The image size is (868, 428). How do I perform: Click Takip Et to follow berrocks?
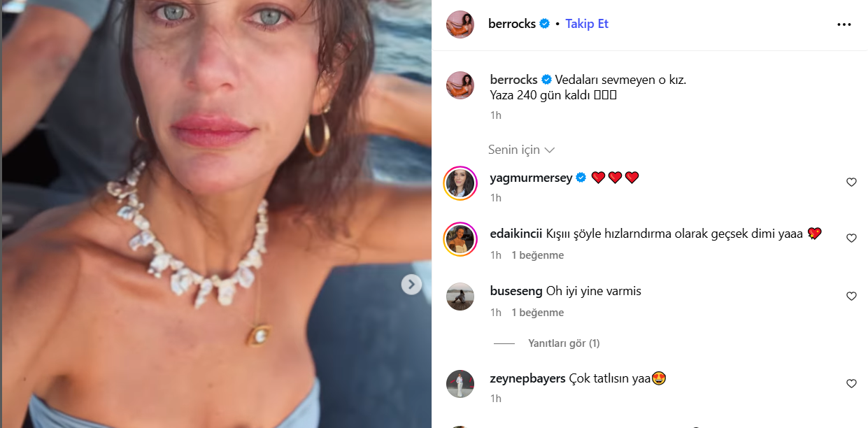point(587,24)
